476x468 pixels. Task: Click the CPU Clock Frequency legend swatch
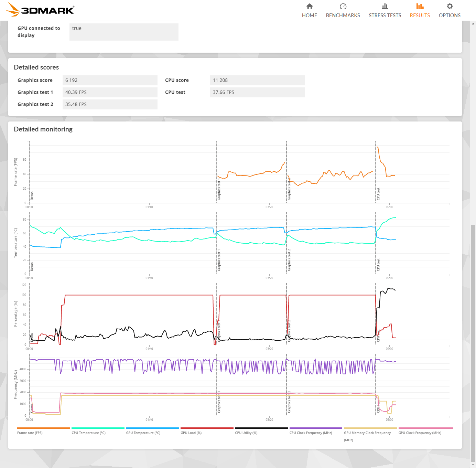click(316, 428)
